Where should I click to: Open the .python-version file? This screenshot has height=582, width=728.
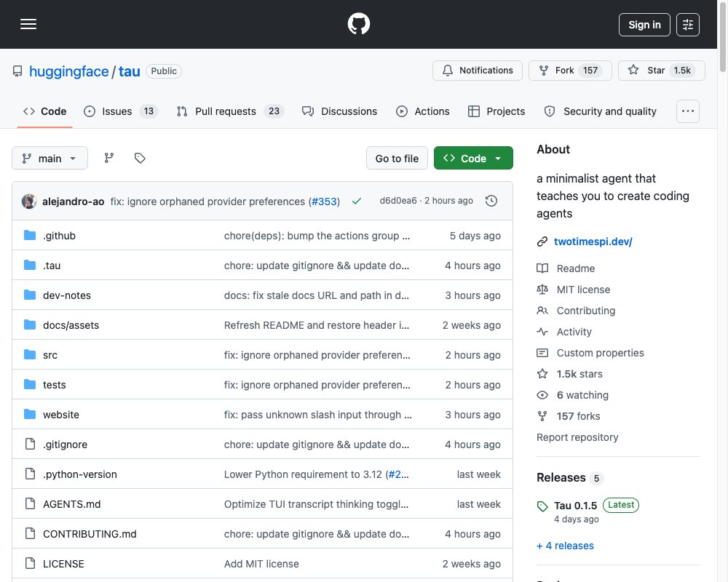point(80,474)
